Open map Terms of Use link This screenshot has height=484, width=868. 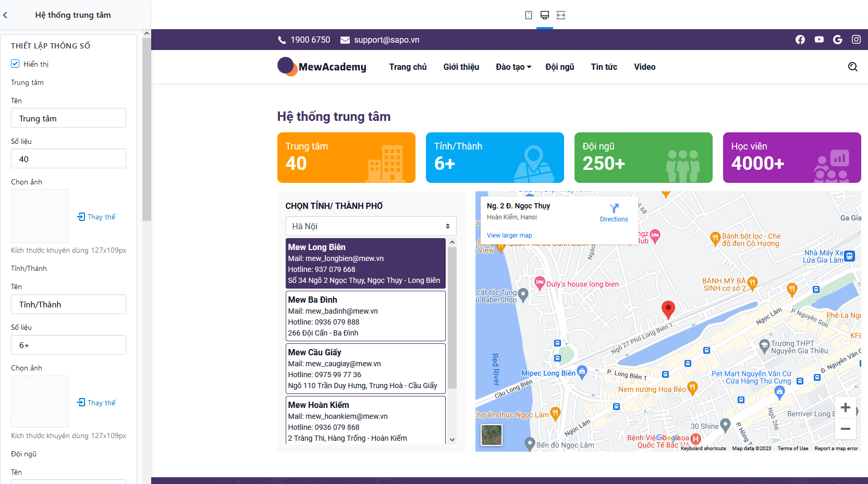tap(793, 449)
